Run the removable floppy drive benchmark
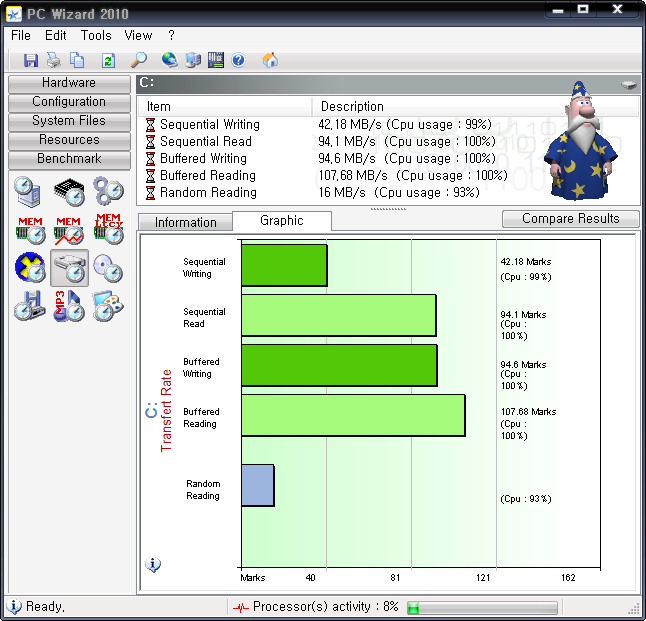646x621 pixels. coord(30,306)
